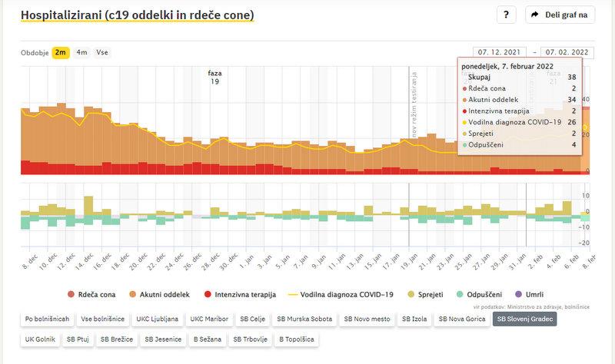Select the Vse period option

pyautogui.click(x=101, y=52)
